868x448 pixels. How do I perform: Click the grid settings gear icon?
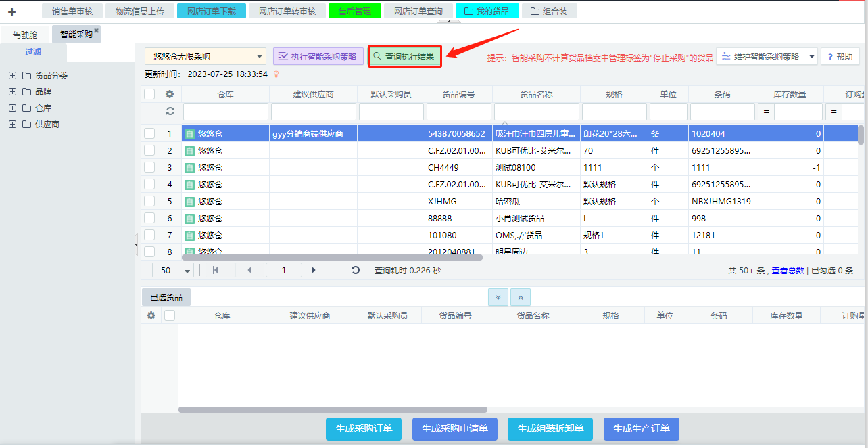tap(170, 95)
